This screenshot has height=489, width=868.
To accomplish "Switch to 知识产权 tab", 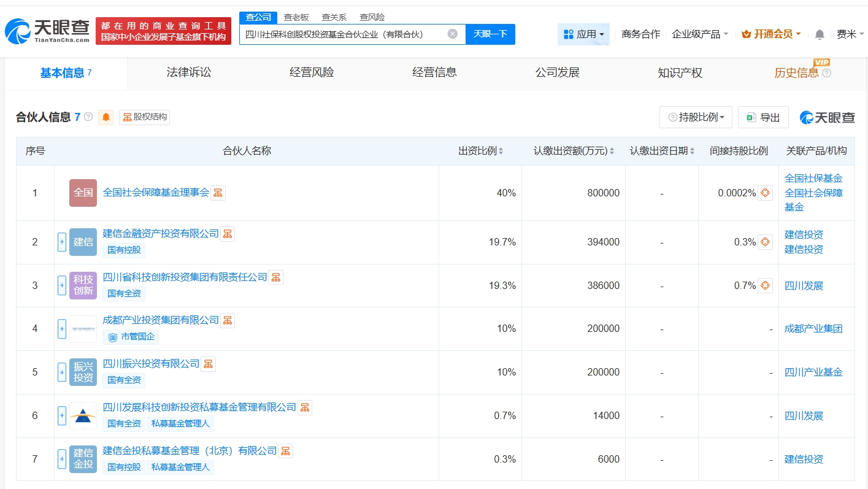I will [680, 72].
